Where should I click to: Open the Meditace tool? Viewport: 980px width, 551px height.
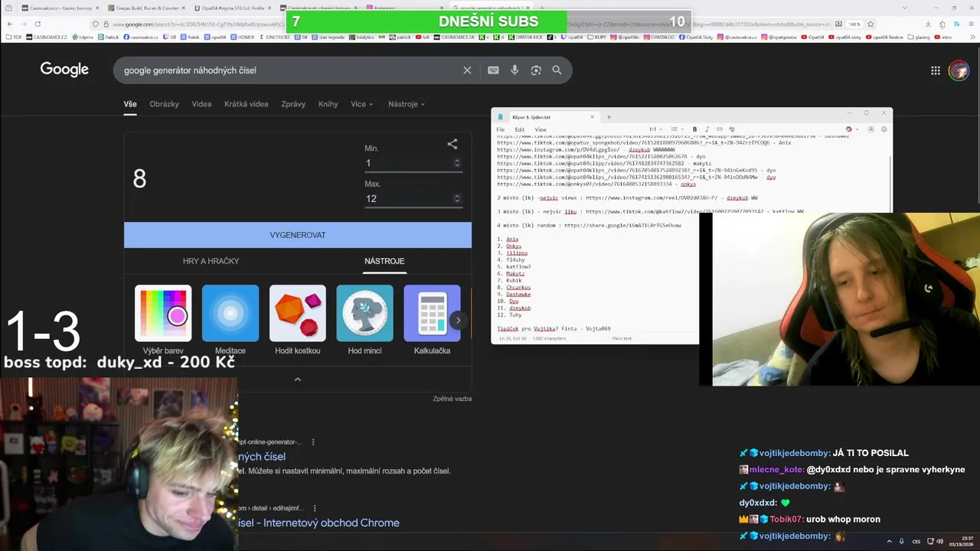click(230, 320)
